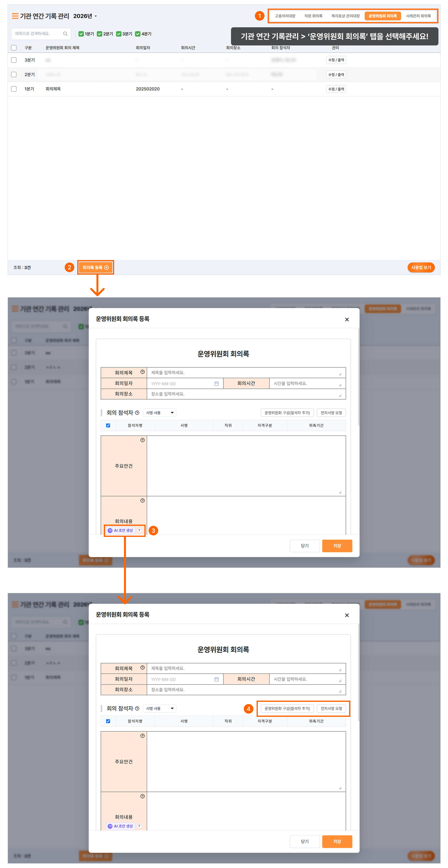Image resolution: width=448 pixels, height=868 pixels.
Task: Click the question mark beside AI 초안 생성 in the bottom dialog
Action: [139, 826]
